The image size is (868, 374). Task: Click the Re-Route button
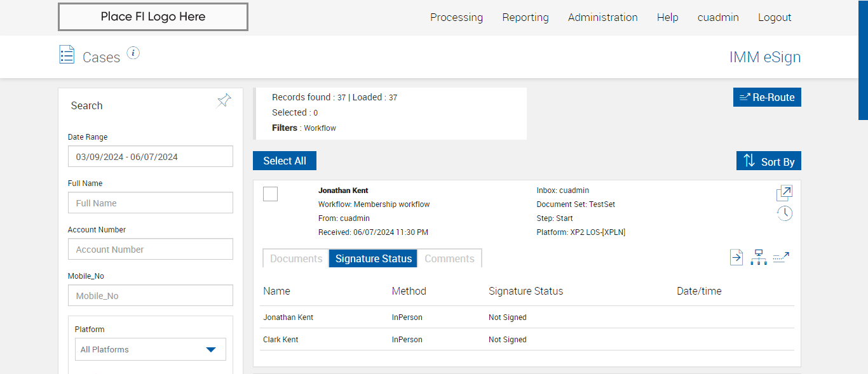pos(767,97)
